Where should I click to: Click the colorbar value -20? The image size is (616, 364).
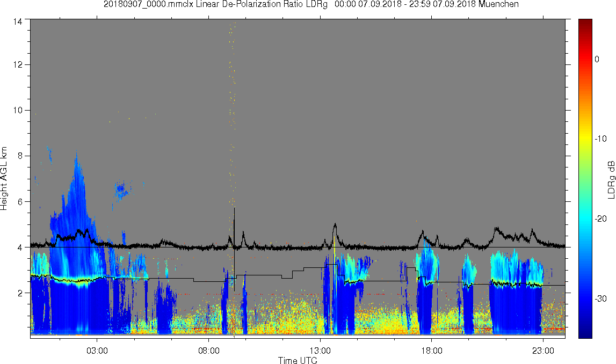click(600, 219)
